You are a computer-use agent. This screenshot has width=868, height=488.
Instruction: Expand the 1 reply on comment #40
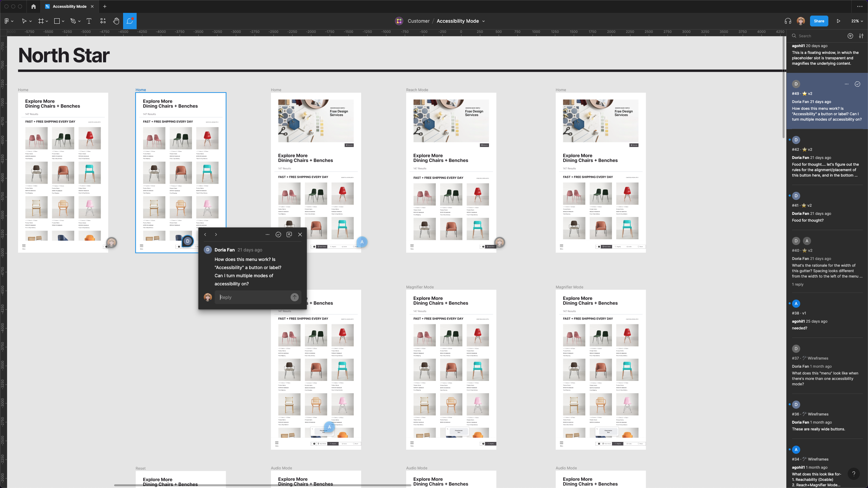tap(797, 284)
